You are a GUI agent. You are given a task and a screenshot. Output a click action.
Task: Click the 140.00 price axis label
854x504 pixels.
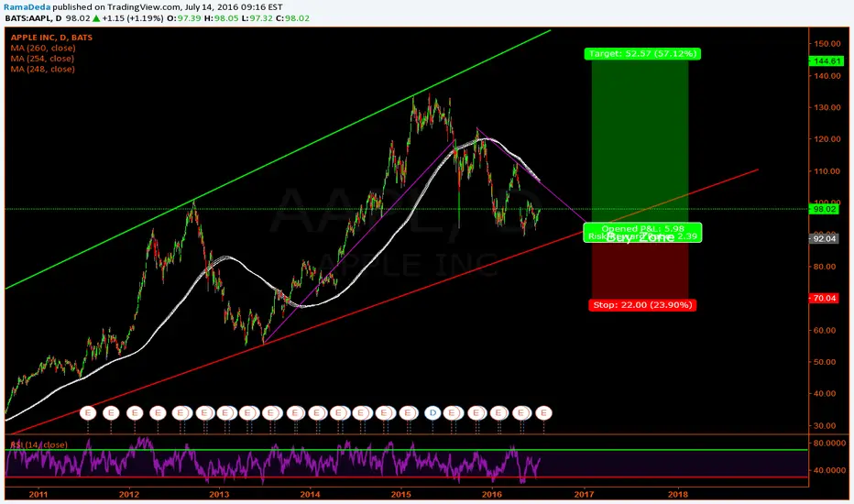pos(827,76)
